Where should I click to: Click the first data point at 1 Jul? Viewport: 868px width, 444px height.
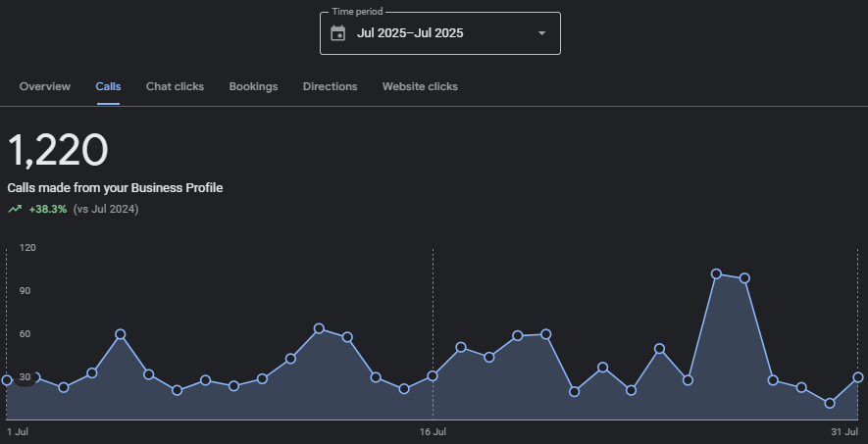coord(8,379)
